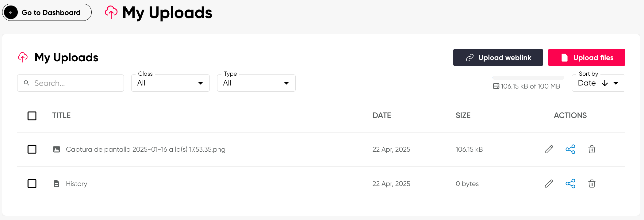Click the storage usage progress bar
The image size is (644, 220).
tap(528, 78)
